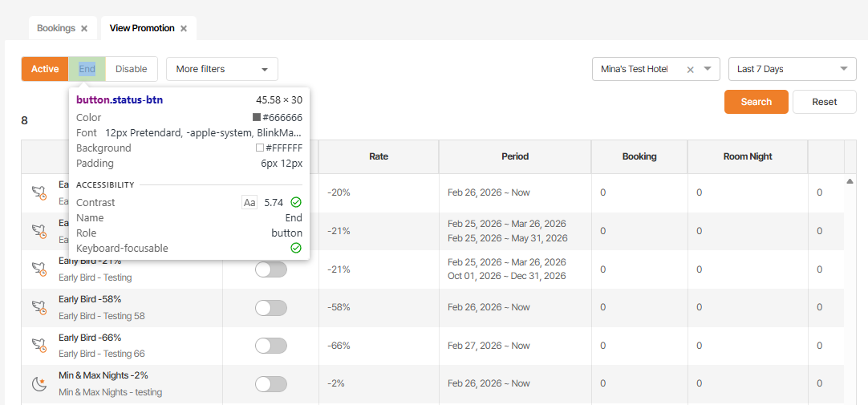Switch to the Bookings tab
This screenshot has height=405, width=868.
pyautogui.click(x=55, y=28)
